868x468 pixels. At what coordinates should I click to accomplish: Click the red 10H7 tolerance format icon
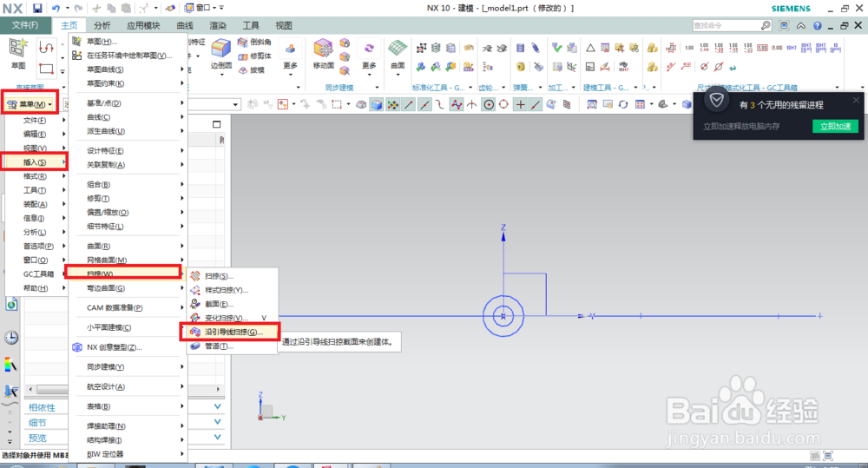791,48
